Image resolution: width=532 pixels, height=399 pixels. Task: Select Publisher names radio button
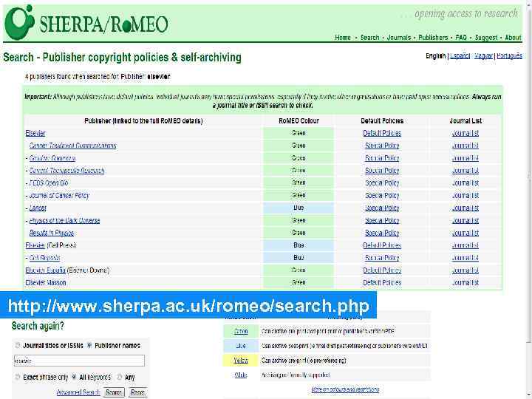tap(89, 345)
